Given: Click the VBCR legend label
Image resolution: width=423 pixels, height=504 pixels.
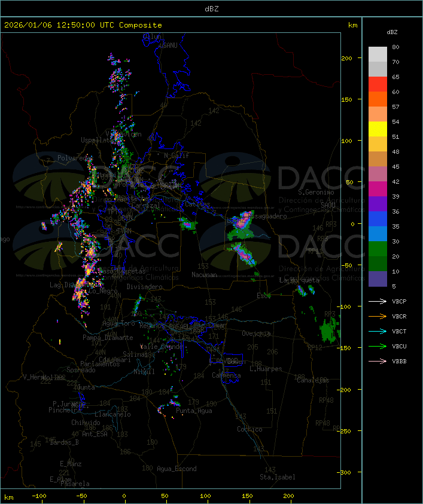Looking at the screenshot, I should [x=399, y=316].
